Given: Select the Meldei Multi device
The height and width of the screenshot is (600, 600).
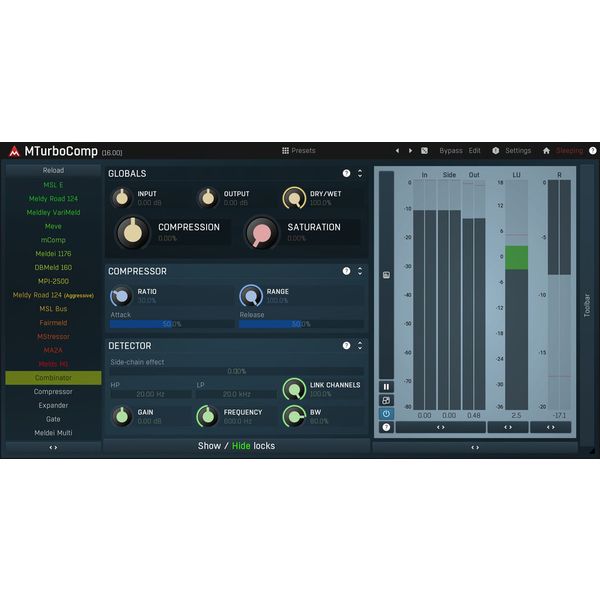Looking at the screenshot, I should coord(53,433).
